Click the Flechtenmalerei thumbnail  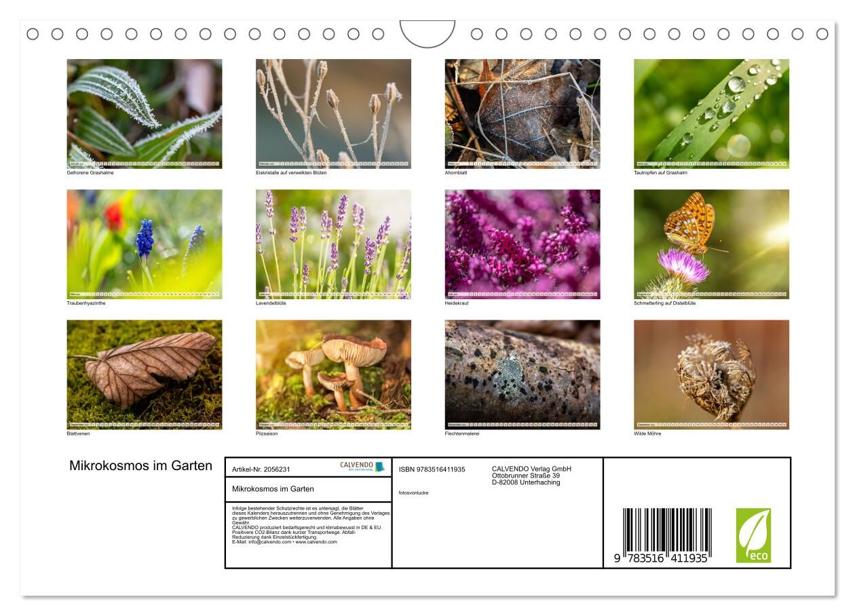point(522,374)
